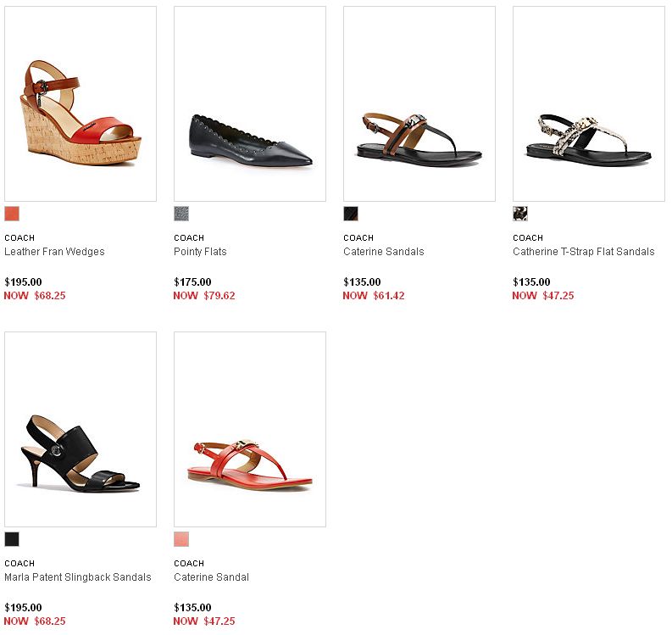Screen dimensions: 672x635
Task: Select the red-orange swatch under Fran Wedges
Action: 12,214
